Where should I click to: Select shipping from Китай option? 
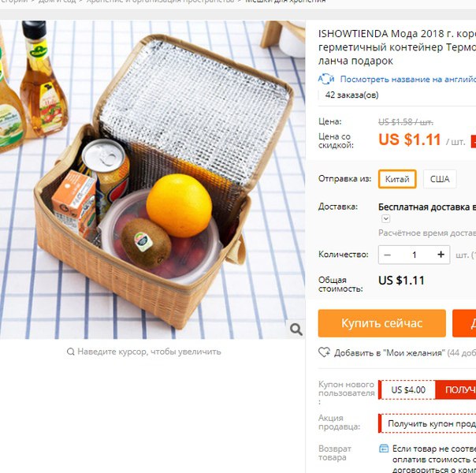[x=397, y=179]
